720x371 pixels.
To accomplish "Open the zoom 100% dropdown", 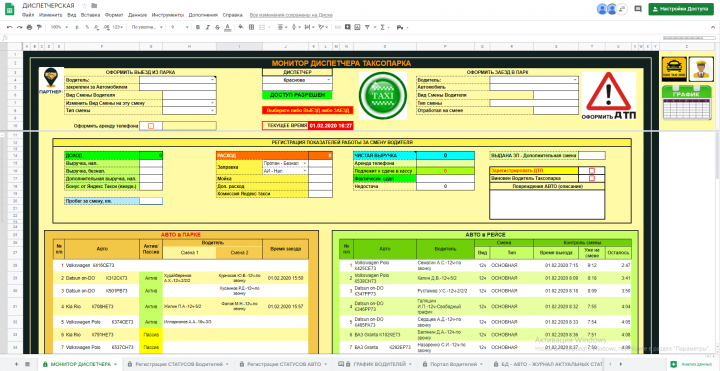I will coord(58,27).
